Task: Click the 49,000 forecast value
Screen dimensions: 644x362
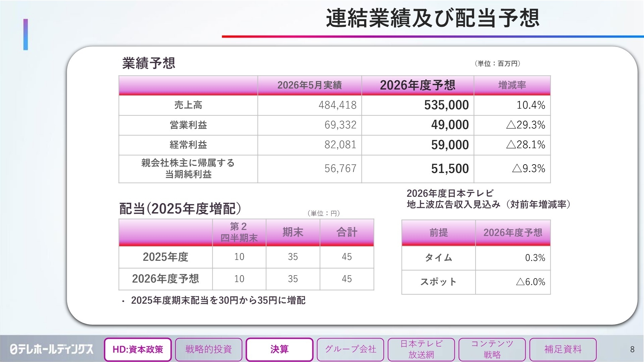Action: tap(450, 125)
